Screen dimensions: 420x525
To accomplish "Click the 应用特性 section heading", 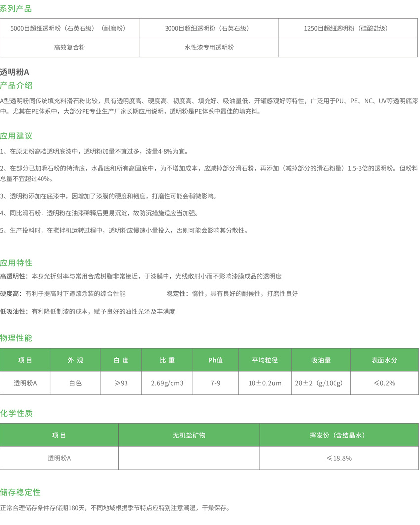I will [x=16, y=262].
